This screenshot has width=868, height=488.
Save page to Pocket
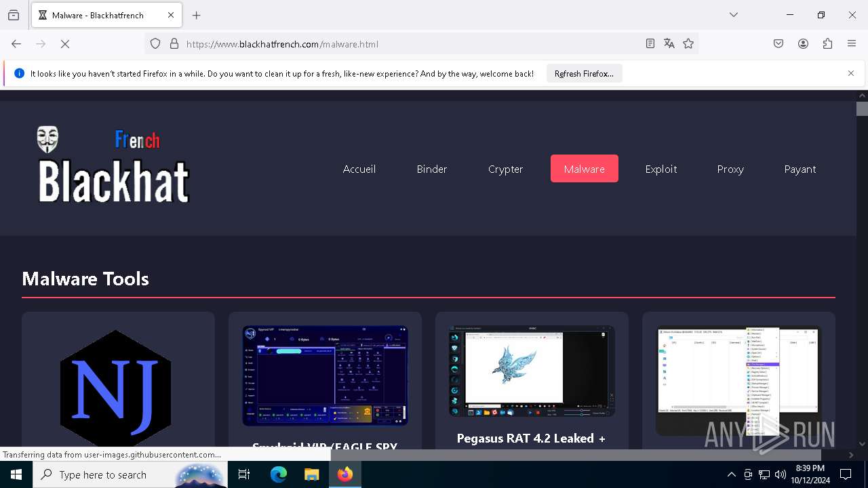tap(778, 44)
